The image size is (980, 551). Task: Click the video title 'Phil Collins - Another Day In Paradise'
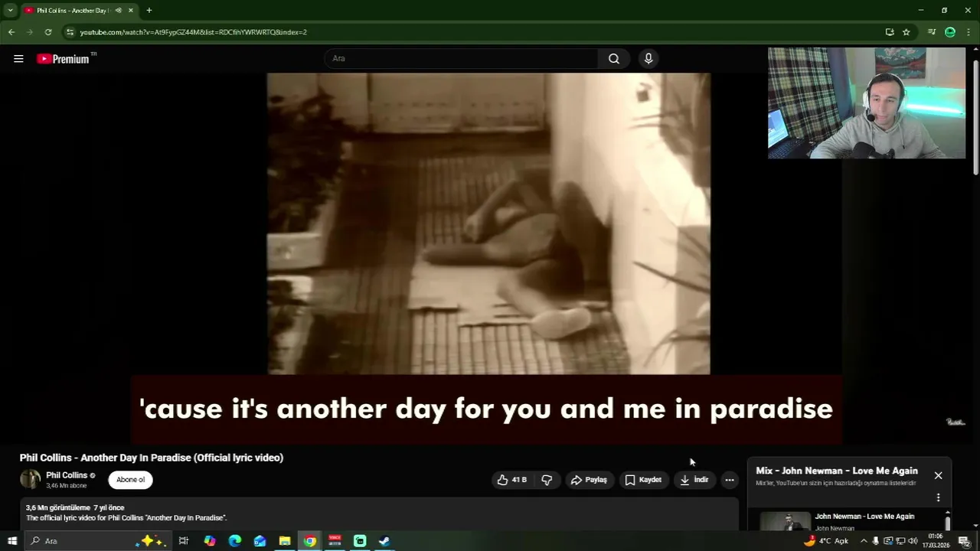coord(152,458)
